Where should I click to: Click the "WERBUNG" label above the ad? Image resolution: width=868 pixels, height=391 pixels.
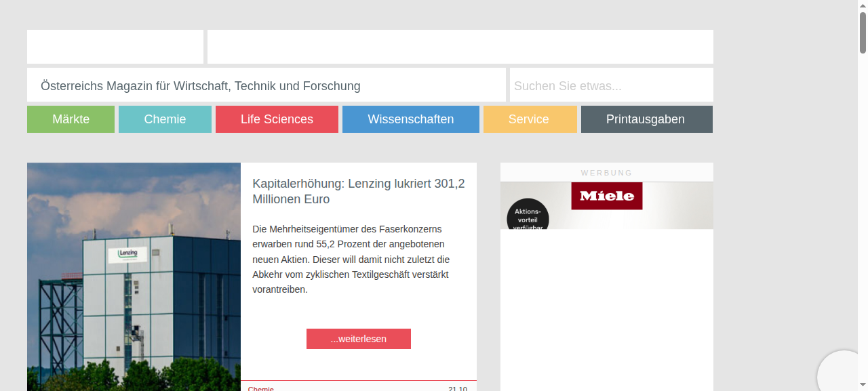tap(607, 173)
